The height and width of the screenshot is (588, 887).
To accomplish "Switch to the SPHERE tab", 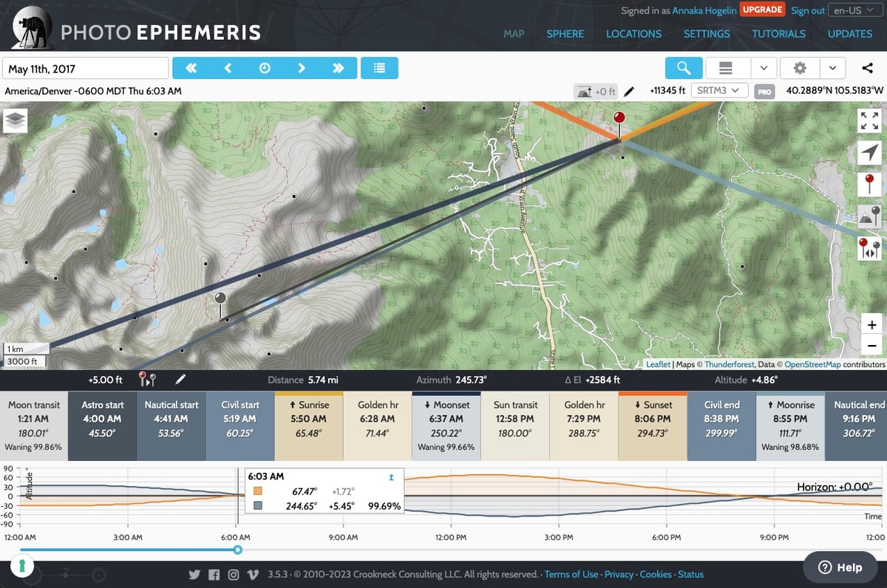I will pos(565,34).
